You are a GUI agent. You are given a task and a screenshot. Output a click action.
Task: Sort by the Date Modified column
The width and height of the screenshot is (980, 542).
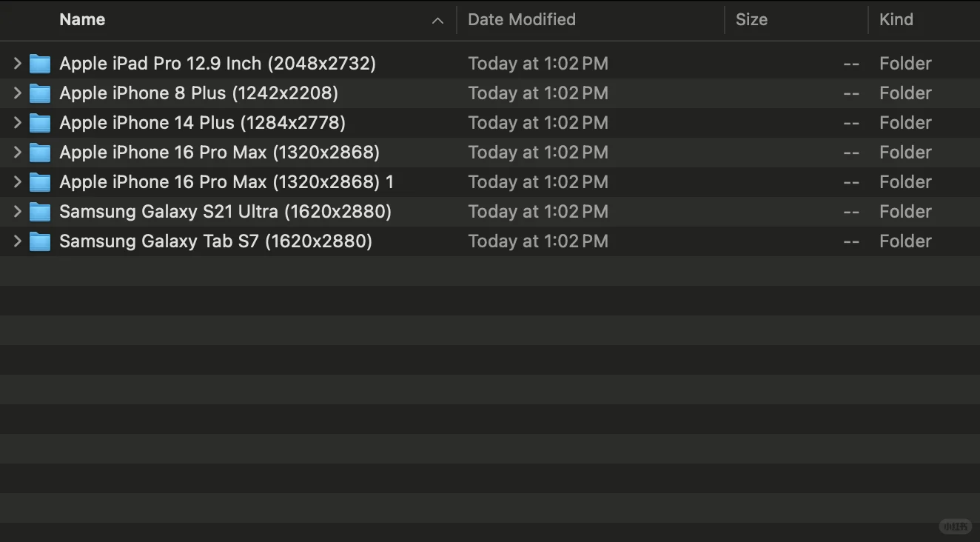tap(522, 20)
